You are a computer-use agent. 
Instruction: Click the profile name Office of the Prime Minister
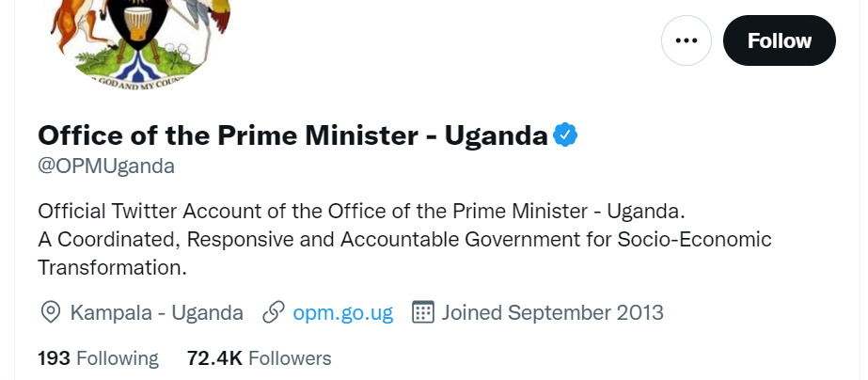point(292,135)
